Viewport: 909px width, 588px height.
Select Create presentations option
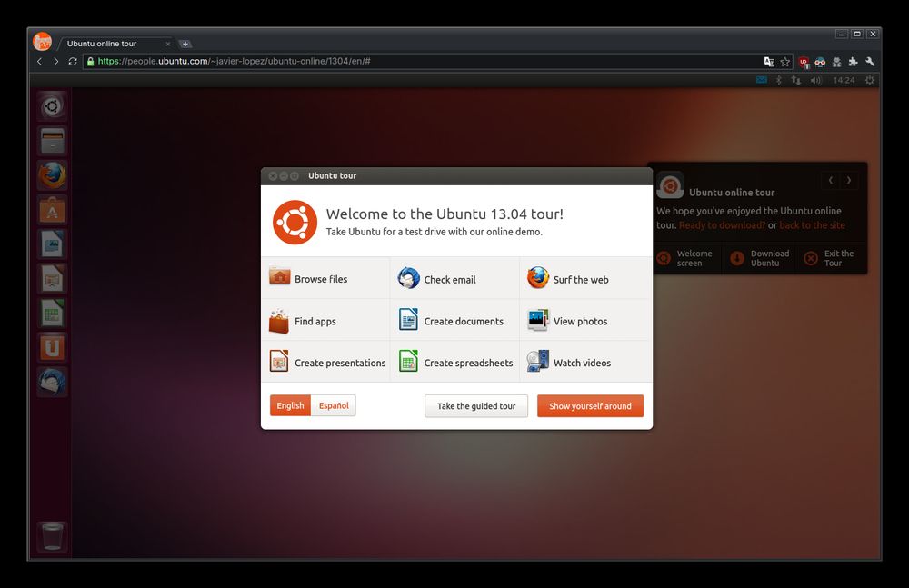[325, 362]
